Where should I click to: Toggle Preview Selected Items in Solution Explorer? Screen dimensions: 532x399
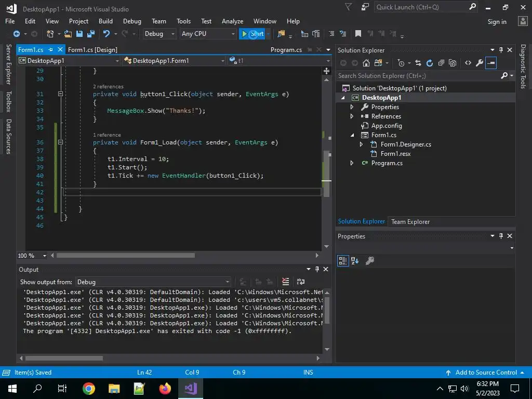pyautogui.click(x=491, y=63)
